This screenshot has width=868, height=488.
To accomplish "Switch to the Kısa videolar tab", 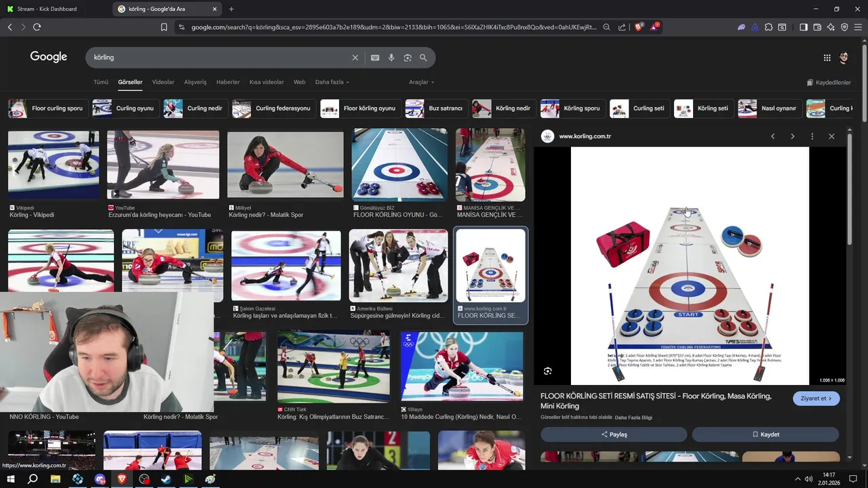I will (267, 82).
